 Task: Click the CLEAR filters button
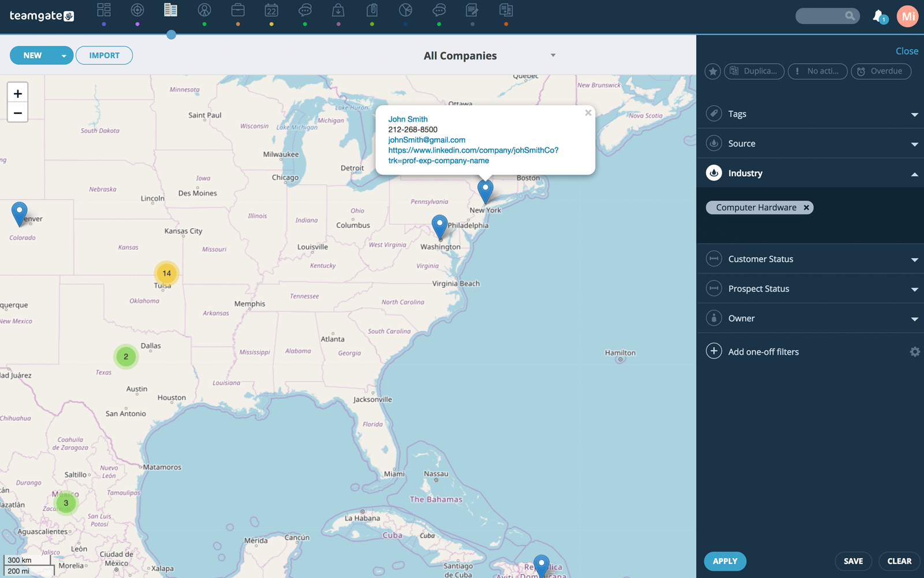899,561
